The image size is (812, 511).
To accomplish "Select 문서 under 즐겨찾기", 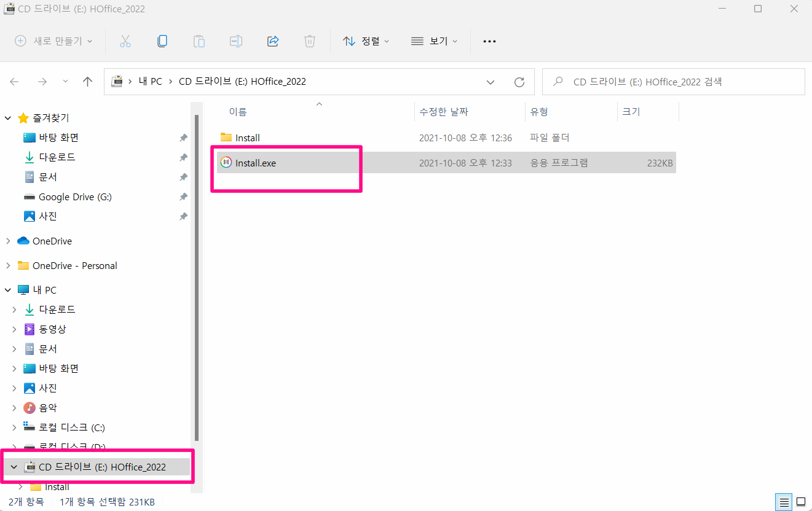I will 48,177.
